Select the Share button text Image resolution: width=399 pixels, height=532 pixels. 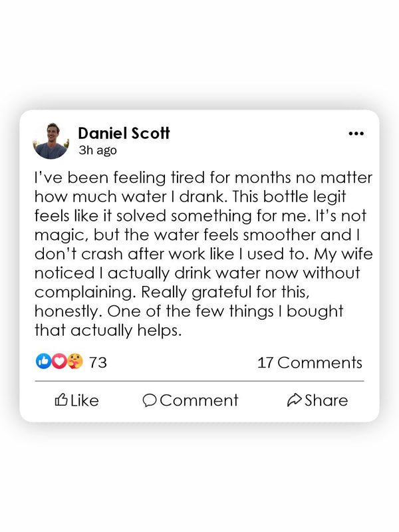coord(326,400)
